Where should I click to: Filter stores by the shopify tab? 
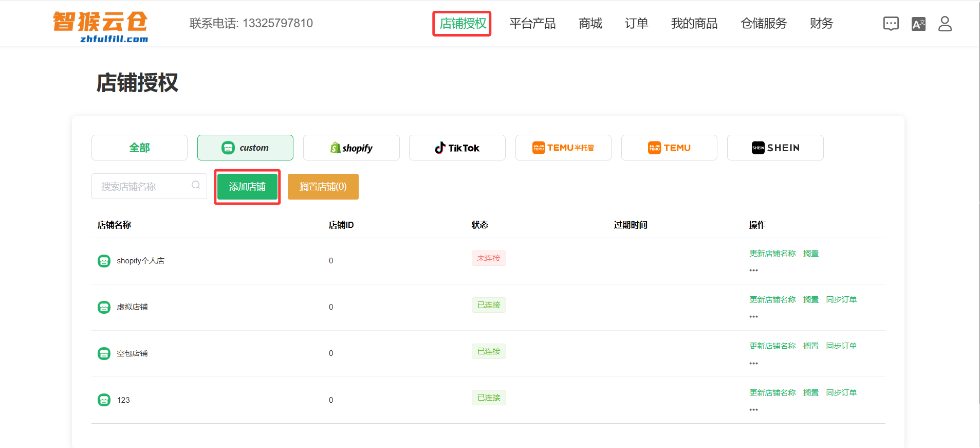point(352,148)
